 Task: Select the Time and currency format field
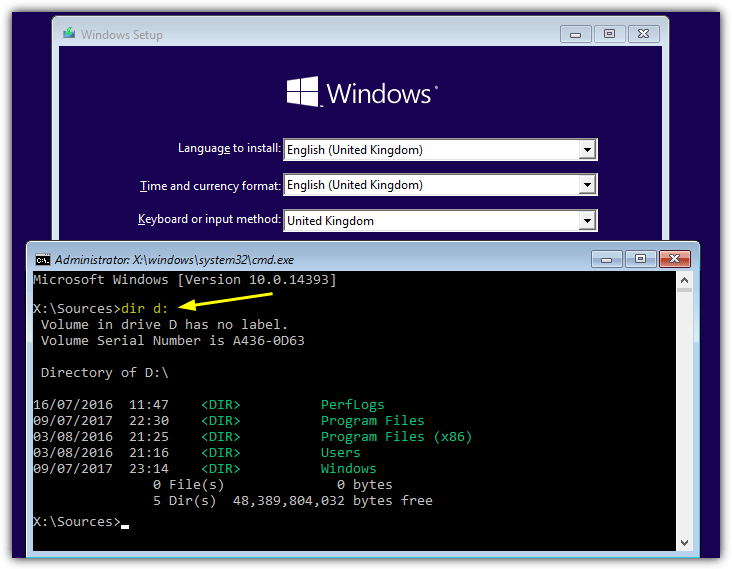pyautogui.click(x=440, y=185)
